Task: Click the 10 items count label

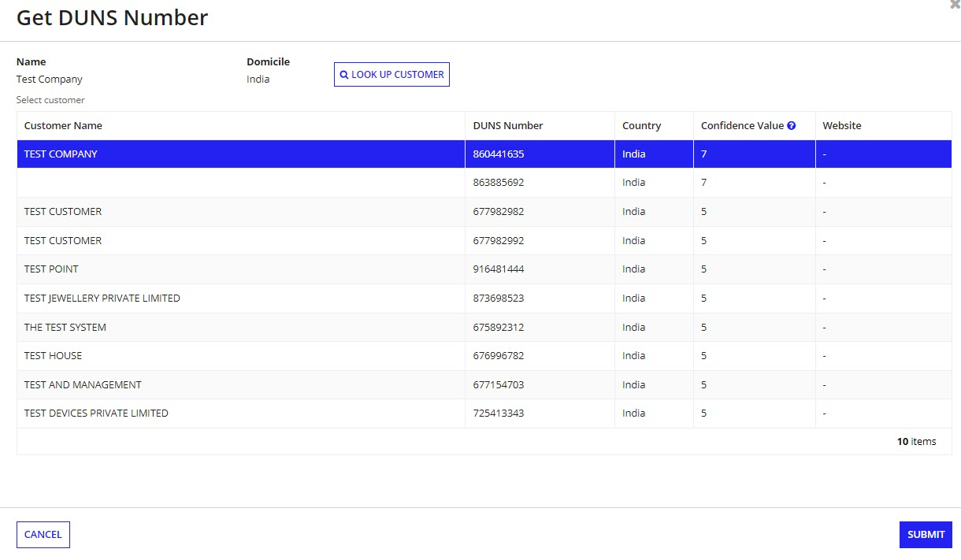Action: tap(917, 442)
